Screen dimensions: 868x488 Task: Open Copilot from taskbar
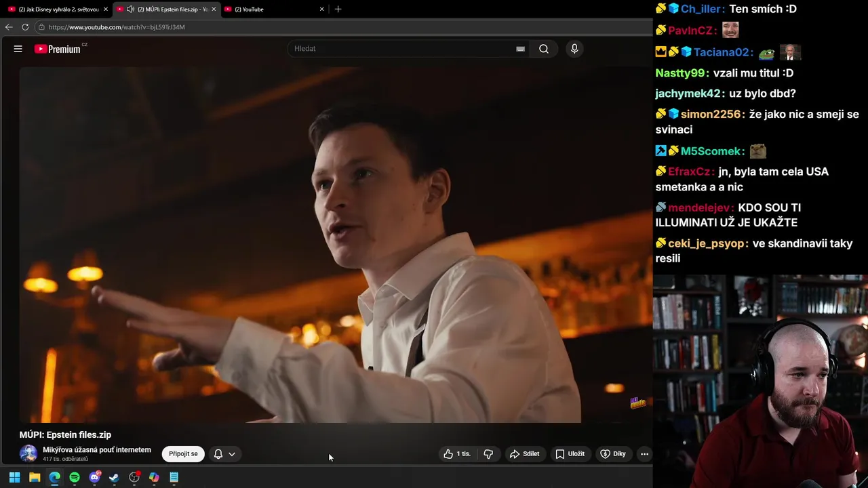154,477
